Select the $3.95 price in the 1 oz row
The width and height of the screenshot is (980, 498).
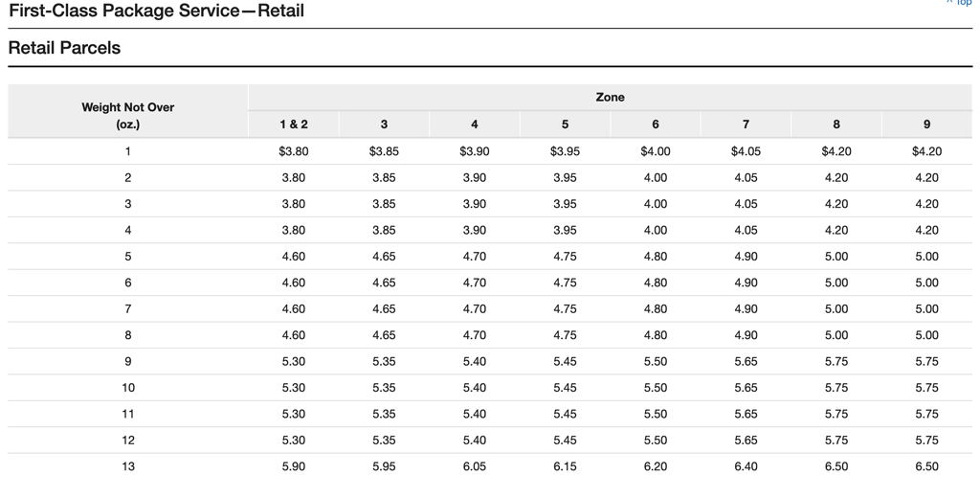(x=565, y=151)
